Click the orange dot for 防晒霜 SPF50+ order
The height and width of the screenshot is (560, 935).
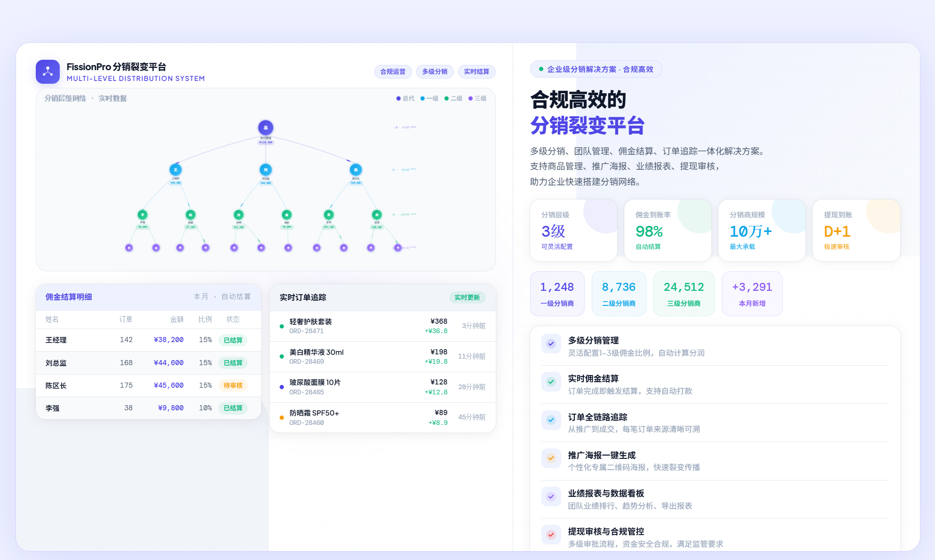(282, 417)
